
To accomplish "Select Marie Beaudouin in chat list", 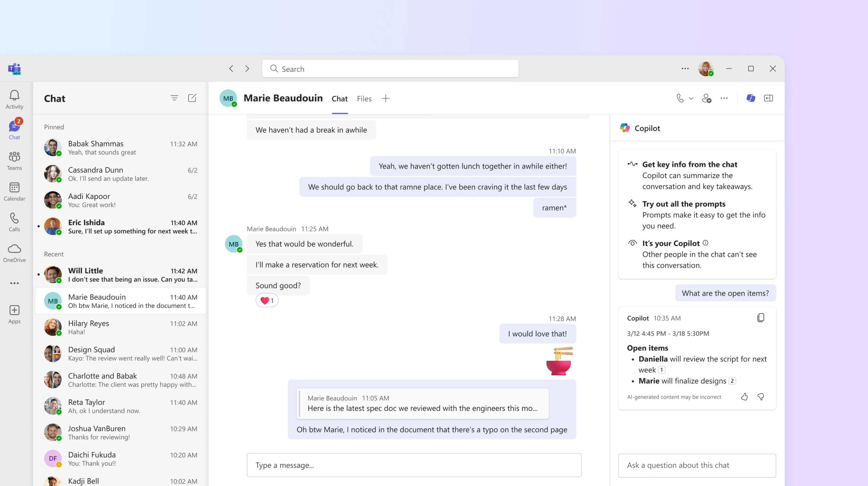I will (121, 301).
